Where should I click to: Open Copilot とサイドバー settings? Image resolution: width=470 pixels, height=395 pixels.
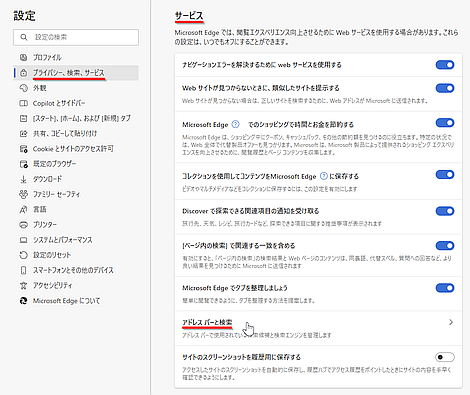76,103
